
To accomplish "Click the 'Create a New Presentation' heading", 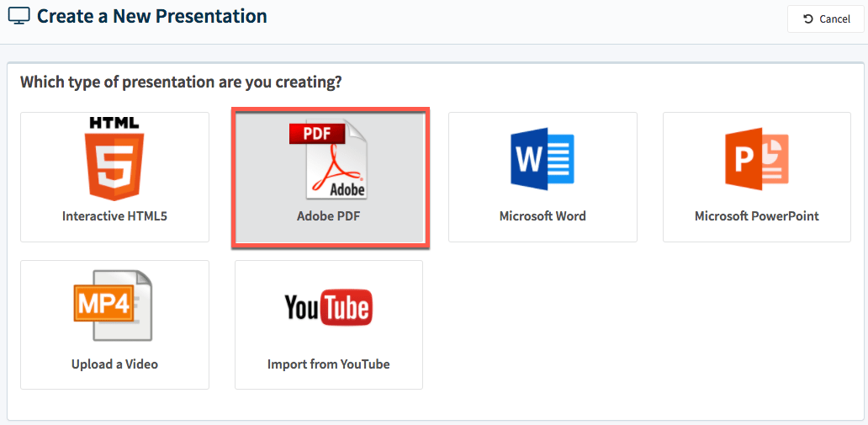I will 151,16.
